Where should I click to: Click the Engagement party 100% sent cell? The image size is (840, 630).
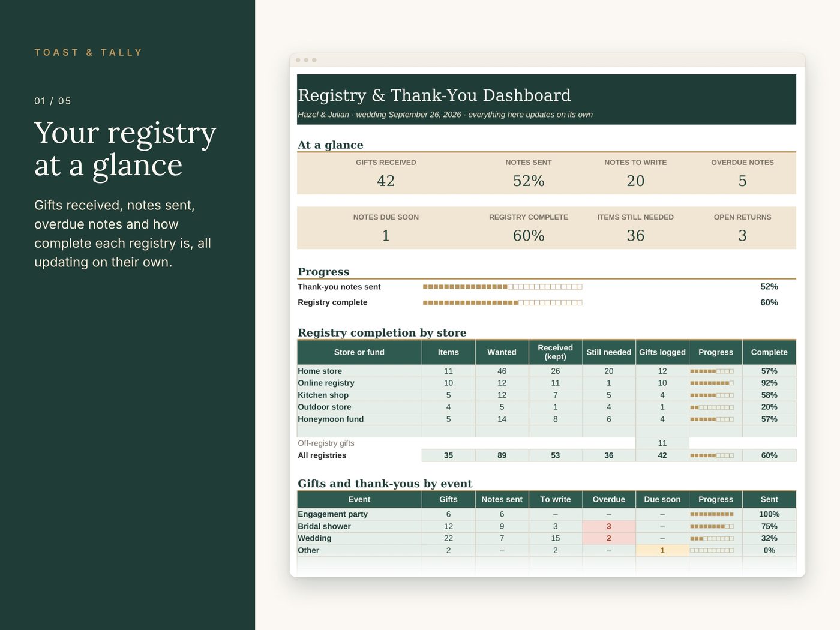769,514
